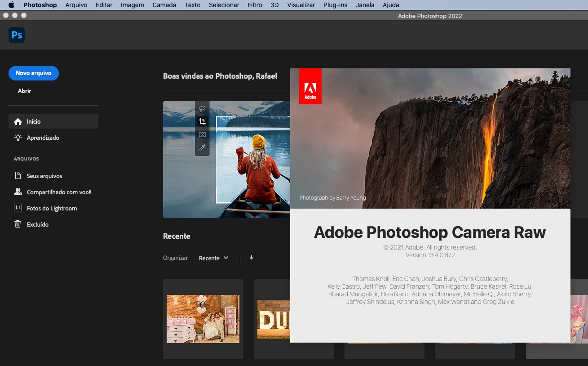Select the Frame tool in the welcome banner

coord(202,134)
